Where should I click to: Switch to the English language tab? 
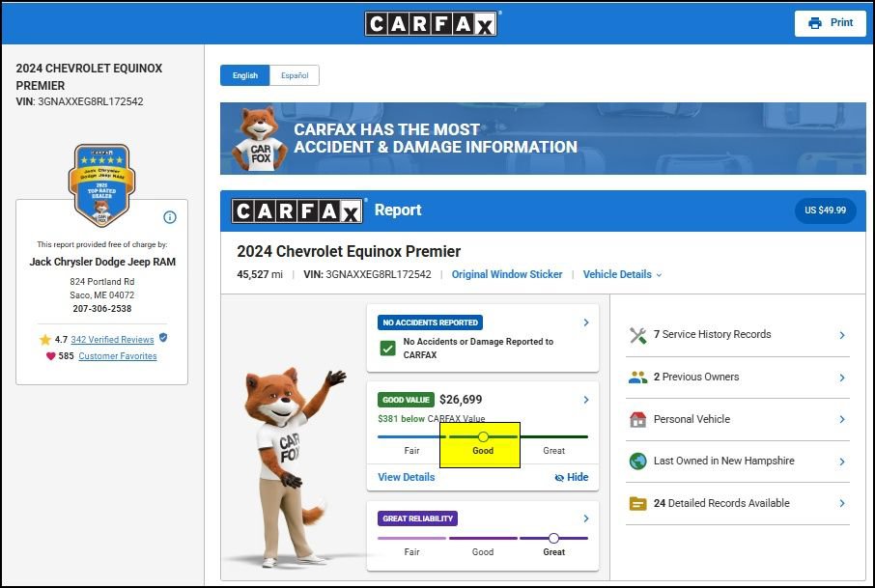pyautogui.click(x=245, y=75)
